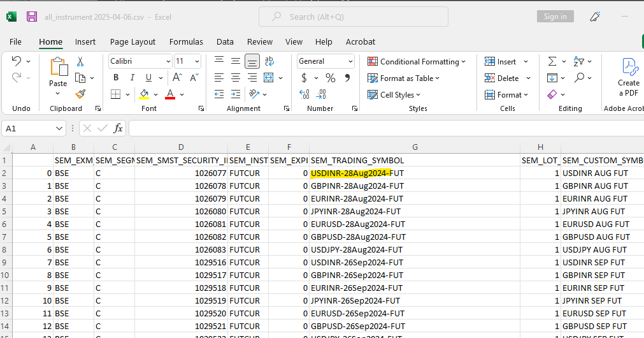
Task: Click AutoSum sigma icon
Action: (552, 61)
